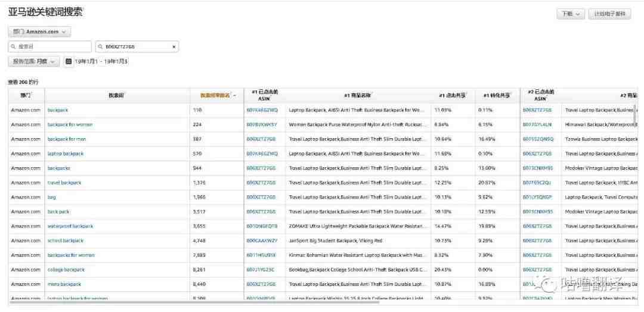Image resolution: width=644 pixels, height=312 pixels.
Task: Open the reporting range monthly dropdown
Action: [33, 61]
